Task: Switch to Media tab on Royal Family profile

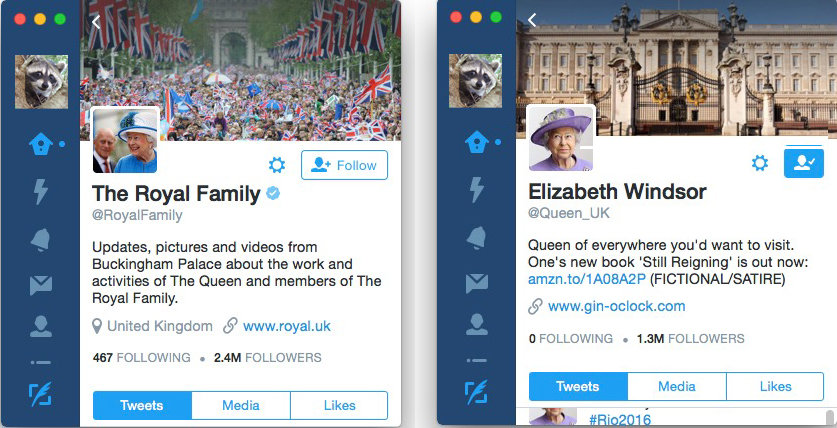Action: pos(241,405)
